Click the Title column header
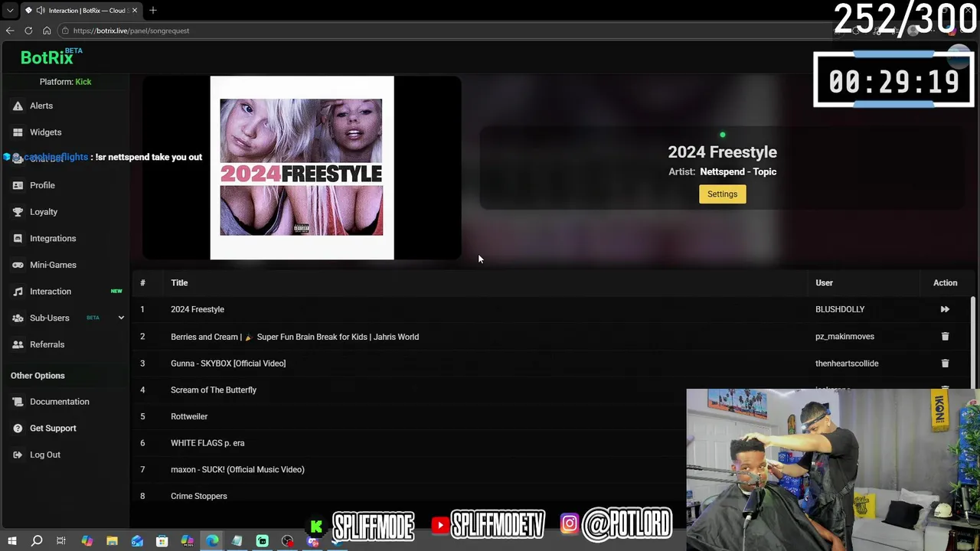The image size is (980, 551). [179, 283]
